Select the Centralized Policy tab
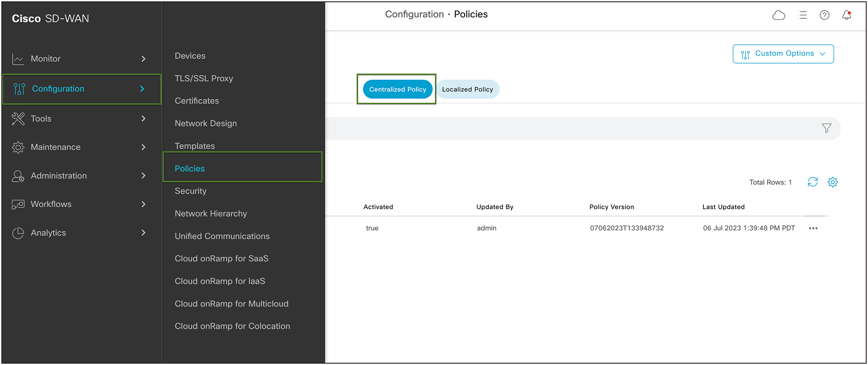The height and width of the screenshot is (365, 868). pos(398,89)
